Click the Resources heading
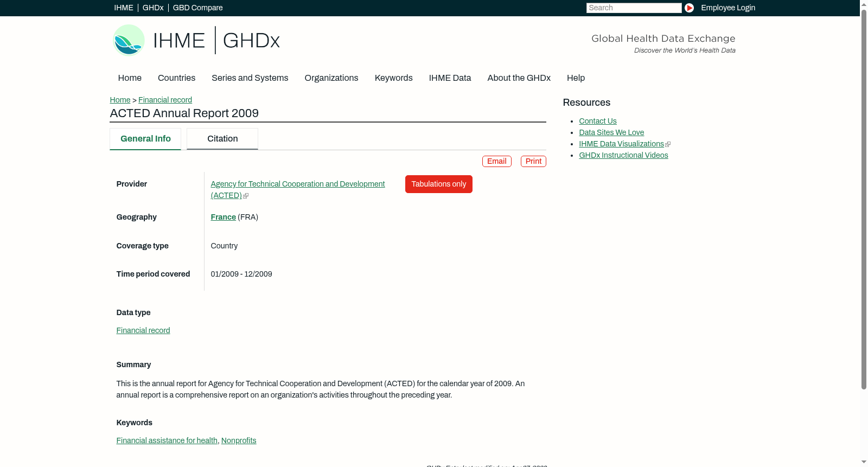This screenshot has width=868, height=467. 586,103
